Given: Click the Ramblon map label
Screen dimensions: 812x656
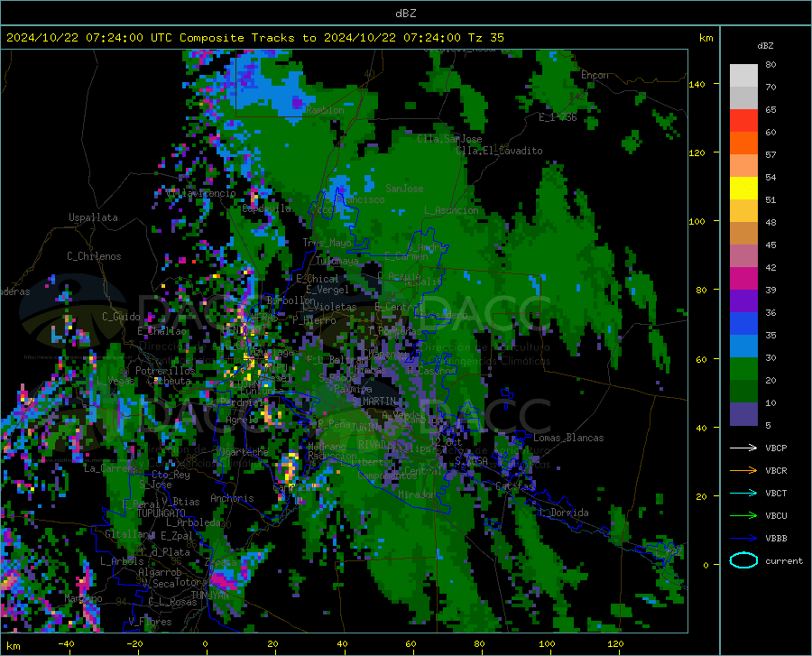Looking at the screenshot, I should [x=325, y=110].
